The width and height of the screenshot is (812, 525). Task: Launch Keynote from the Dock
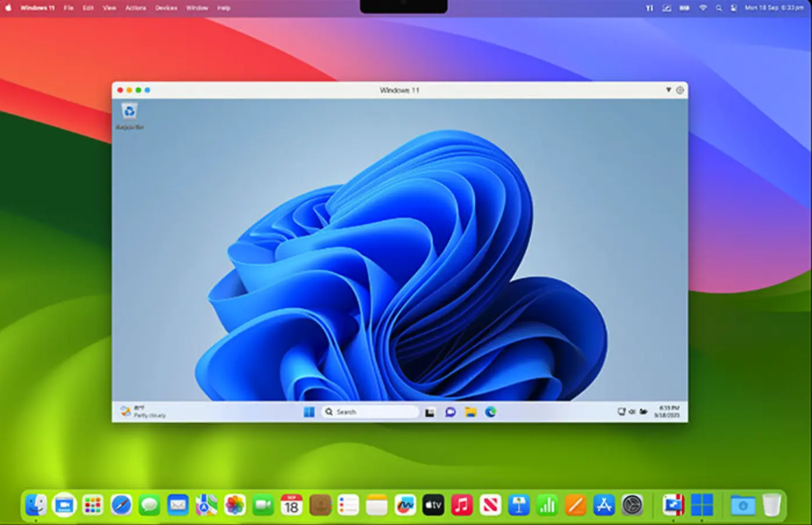519,505
